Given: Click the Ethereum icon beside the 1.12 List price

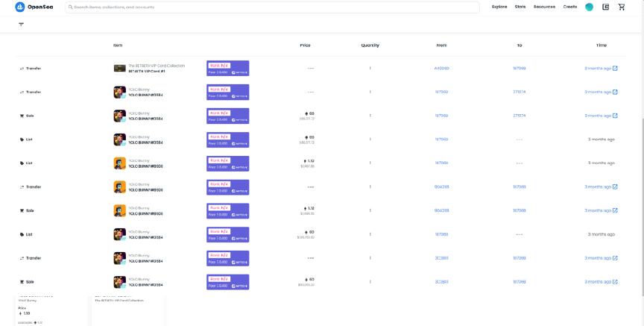Looking at the screenshot, I should [x=305, y=161].
